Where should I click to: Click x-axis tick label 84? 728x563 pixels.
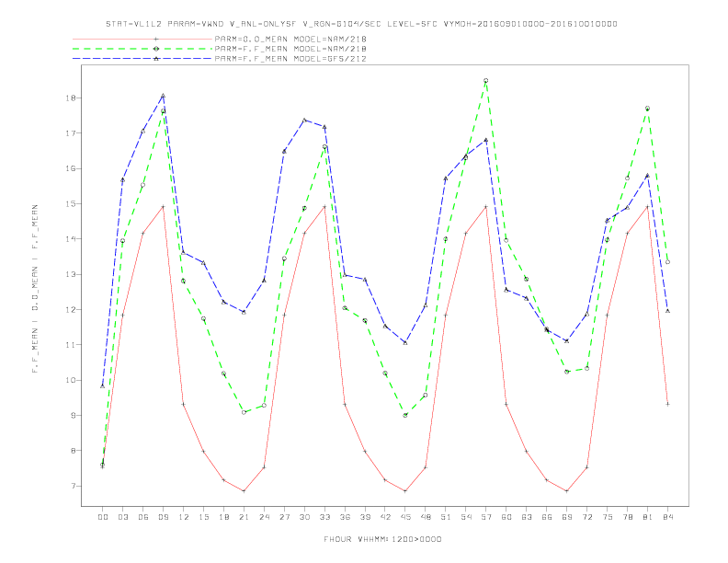point(667,517)
